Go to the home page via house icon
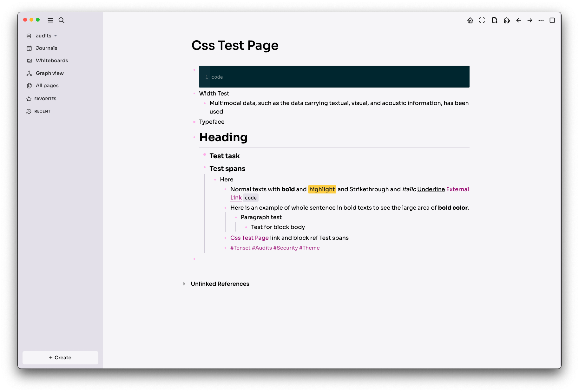The height and width of the screenshot is (392, 579). coord(470,20)
